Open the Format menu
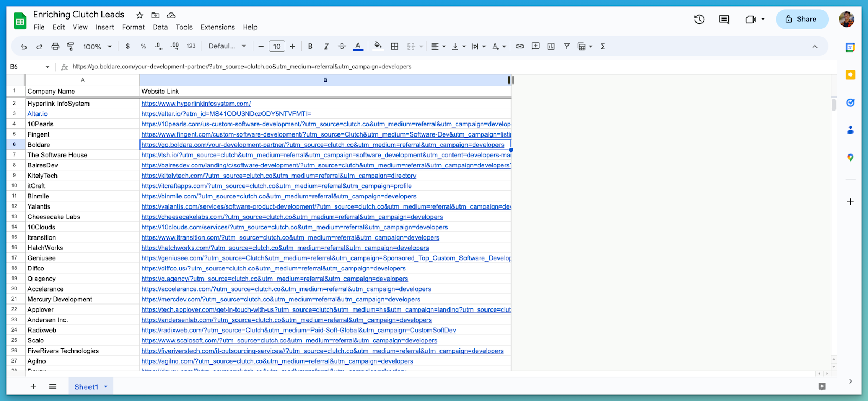Viewport: 868px width, 401px height. 133,27
